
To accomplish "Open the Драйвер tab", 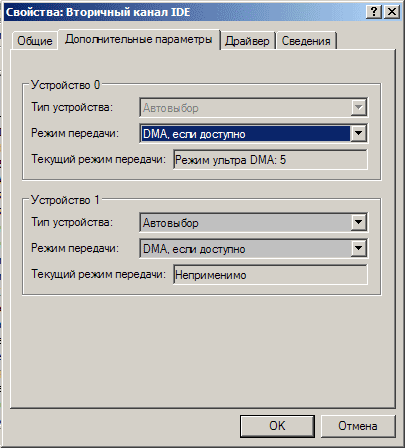I will point(247,41).
